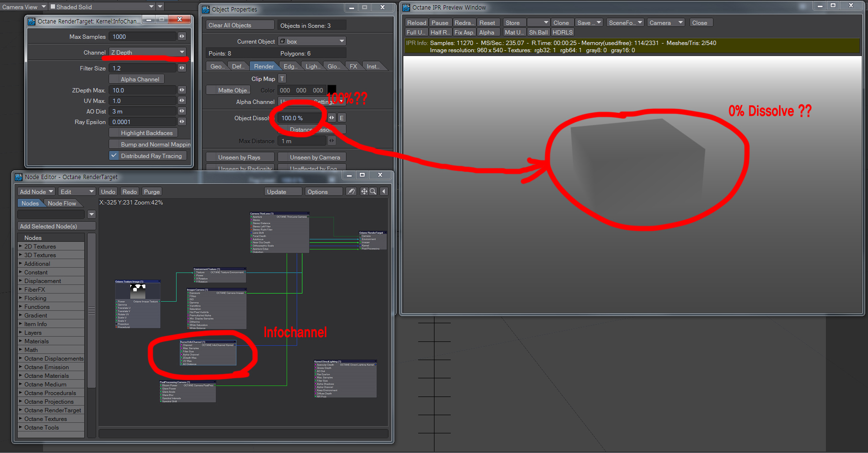Viewport: 868px width, 453px height.
Task: Toggle Matte Object button
Action: [x=228, y=90]
